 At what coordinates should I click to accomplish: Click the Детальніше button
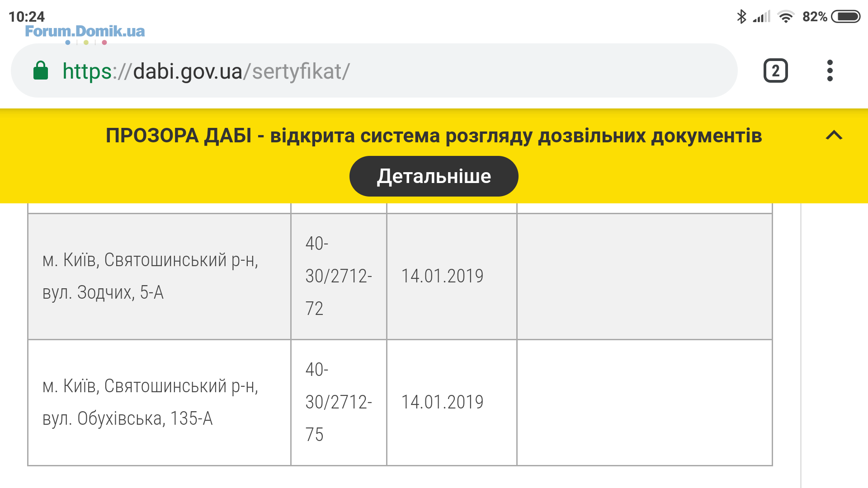[x=434, y=176]
